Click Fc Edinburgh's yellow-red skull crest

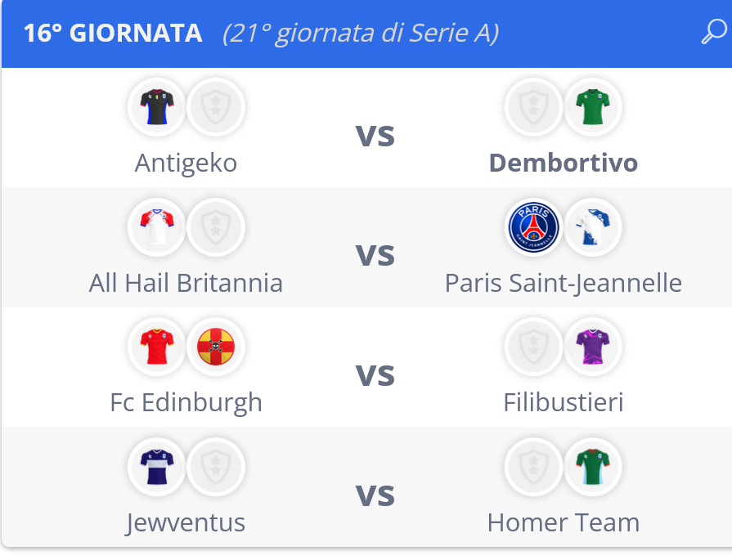click(x=216, y=347)
